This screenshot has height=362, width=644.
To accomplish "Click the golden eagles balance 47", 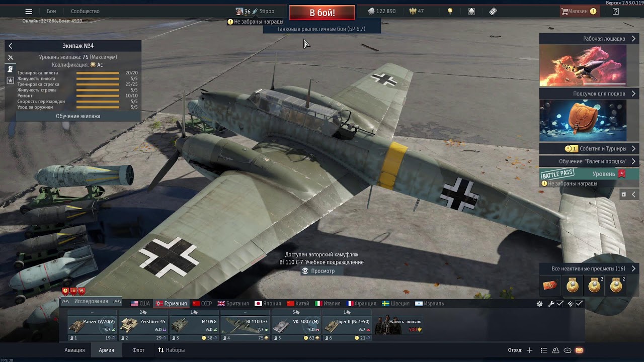I will pyautogui.click(x=416, y=11).
